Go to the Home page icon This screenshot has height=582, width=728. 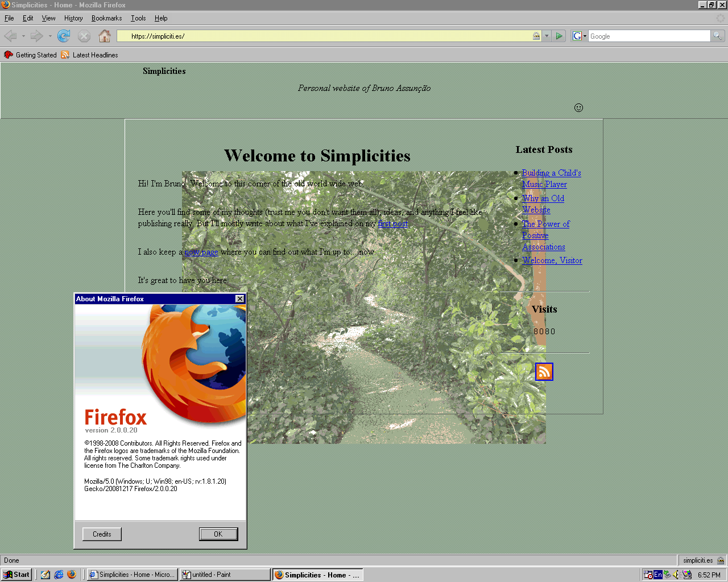point(105,36)
